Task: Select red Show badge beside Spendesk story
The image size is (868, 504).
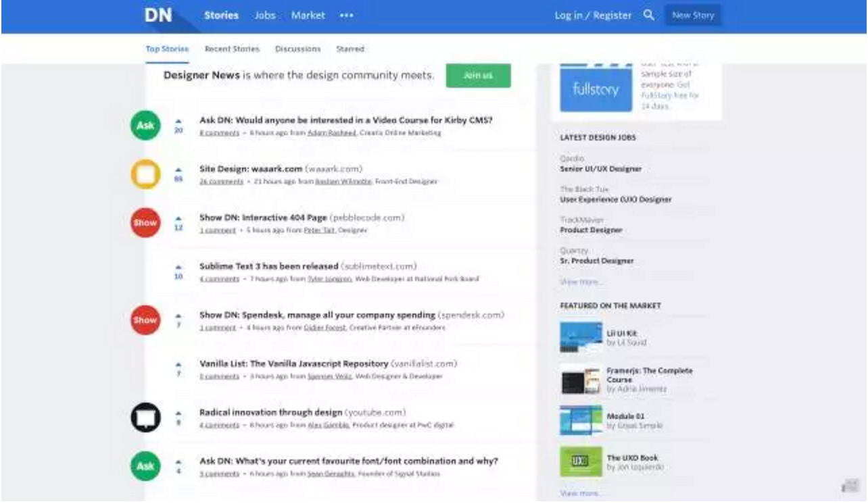Action: [145, 320]
